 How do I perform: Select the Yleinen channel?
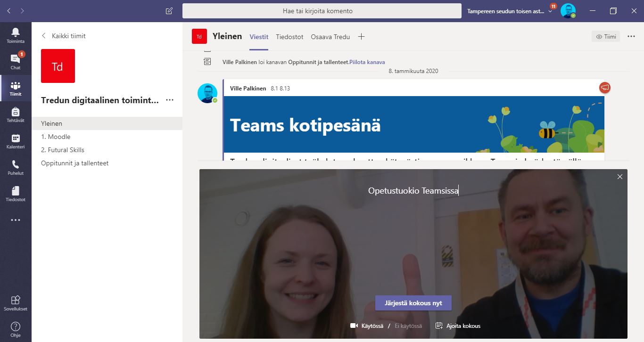[107, 123]
